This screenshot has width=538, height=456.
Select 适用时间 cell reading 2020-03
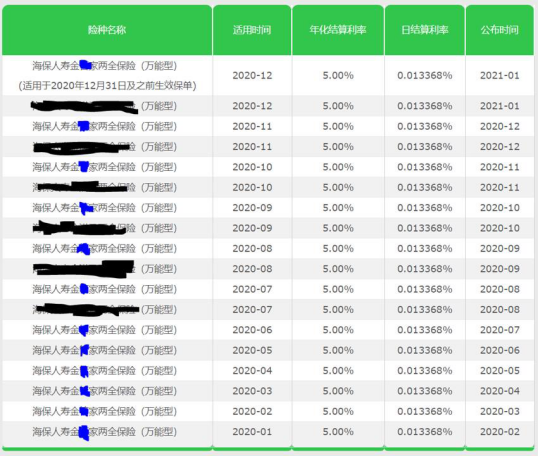tap(252, 391)
